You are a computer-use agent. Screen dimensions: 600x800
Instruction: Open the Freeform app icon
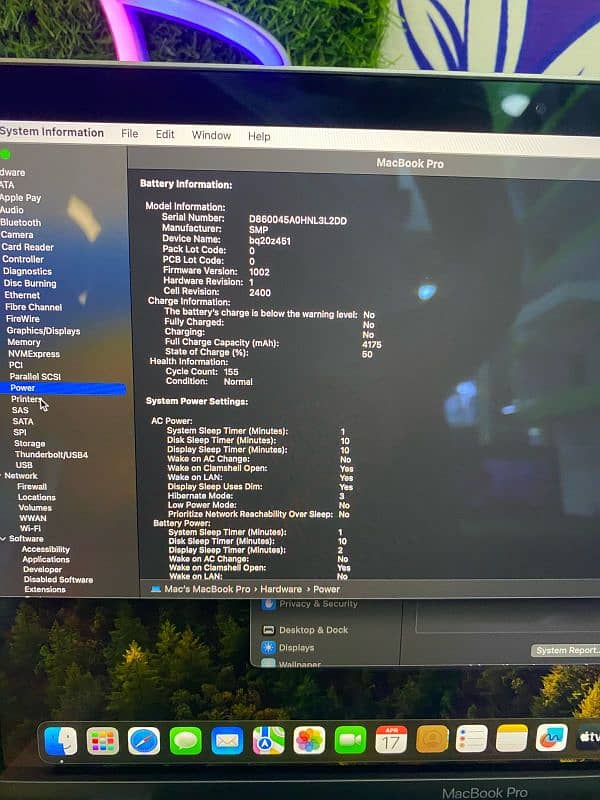(x=552, y=737)
